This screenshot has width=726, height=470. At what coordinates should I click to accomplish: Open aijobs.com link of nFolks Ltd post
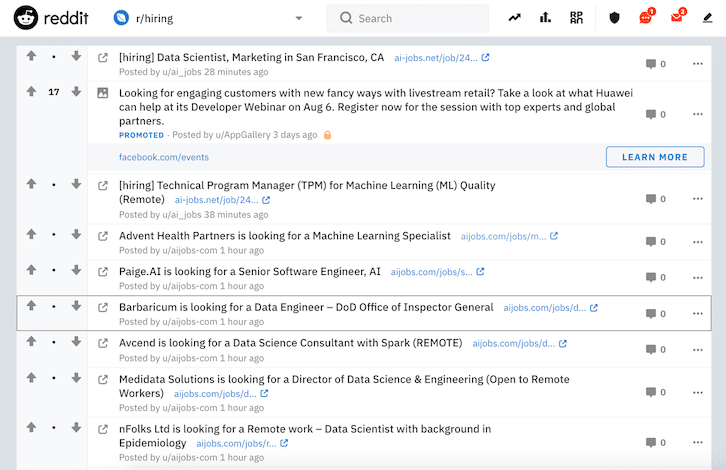tap(242, 444)
